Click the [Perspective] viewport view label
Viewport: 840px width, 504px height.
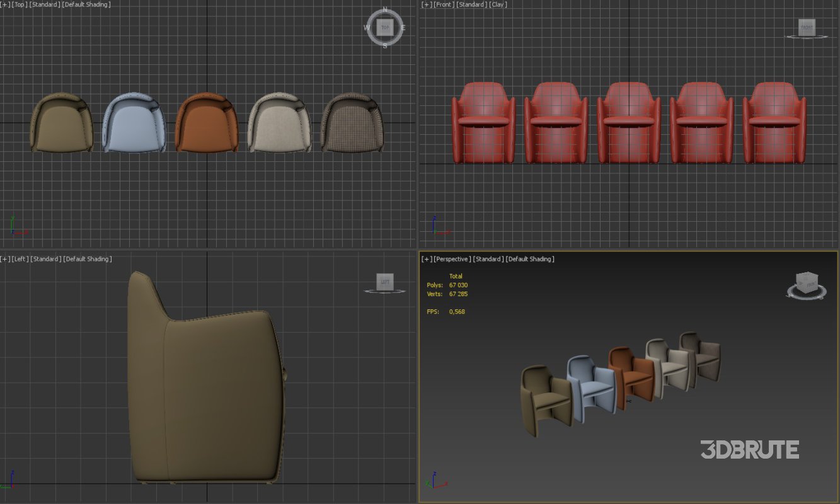(452, 259)
